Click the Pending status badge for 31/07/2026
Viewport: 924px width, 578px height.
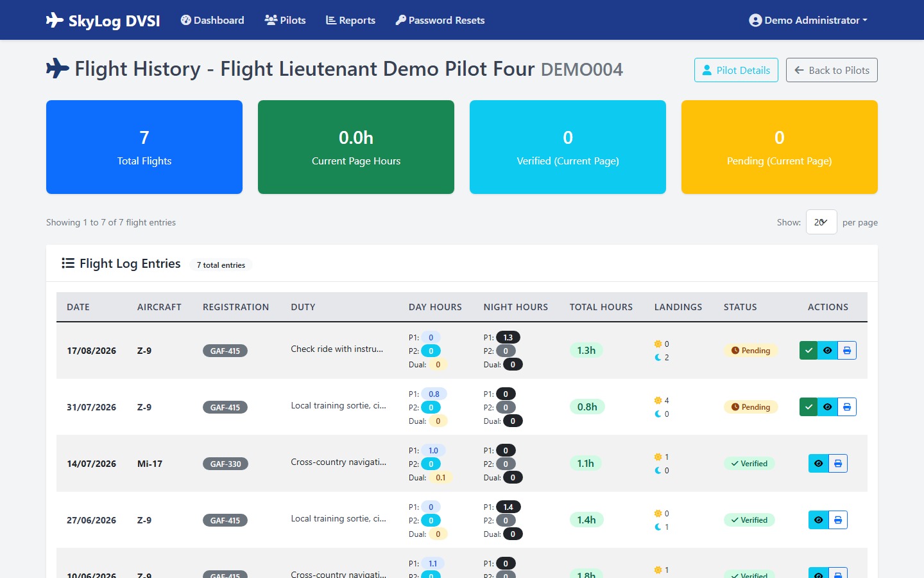[751, 407]
